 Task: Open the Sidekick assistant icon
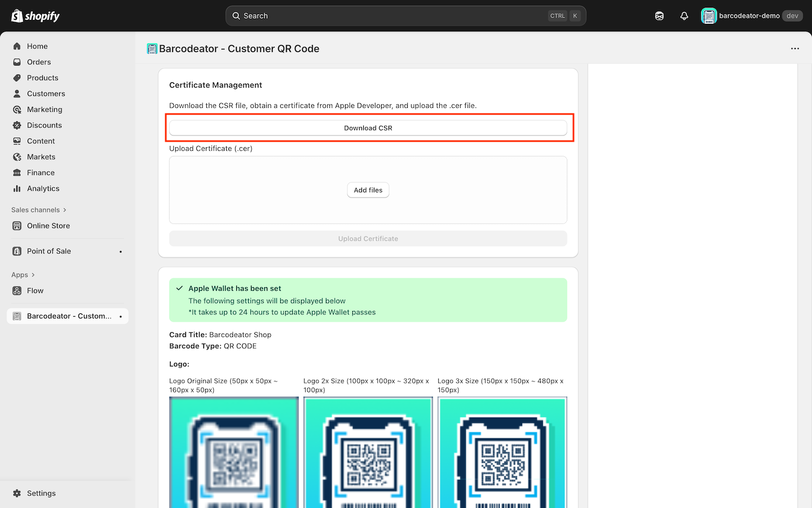659,16
